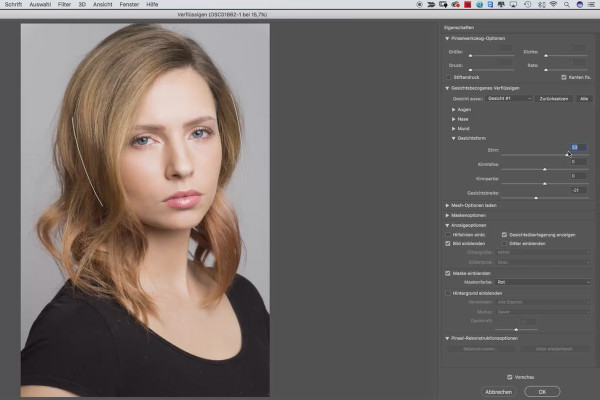Toggle Gesichtsüberlagerung anzeigen checkbox

pos(504,235)
